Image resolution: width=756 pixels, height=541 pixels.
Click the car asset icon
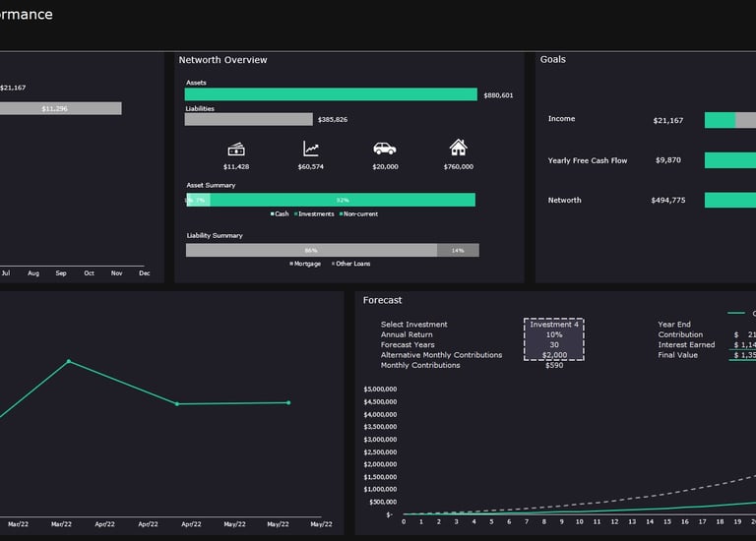coord(385,149)
